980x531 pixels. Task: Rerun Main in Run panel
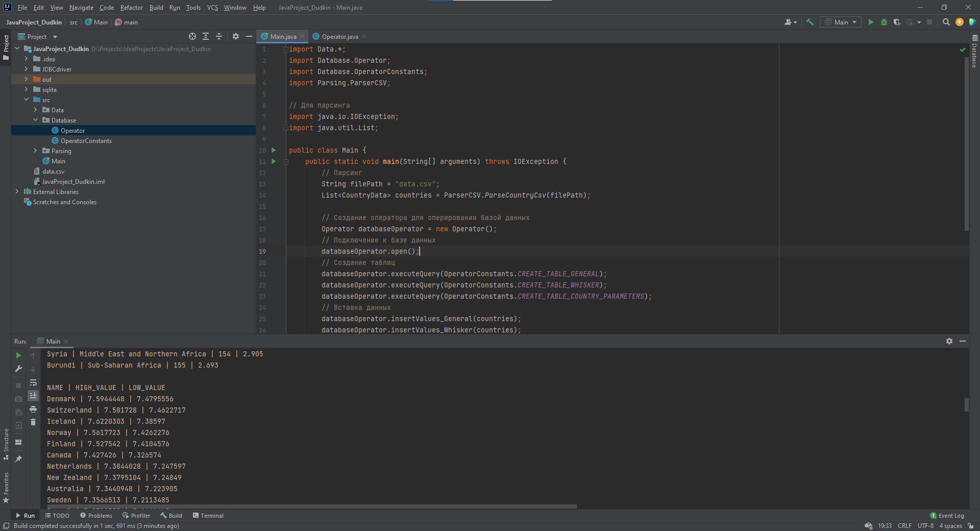tap(18, 355)
